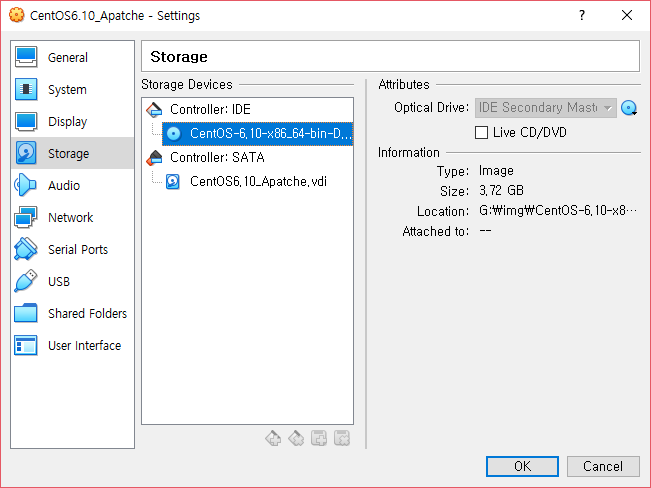Open the General settings category

(x=72, y=57)
